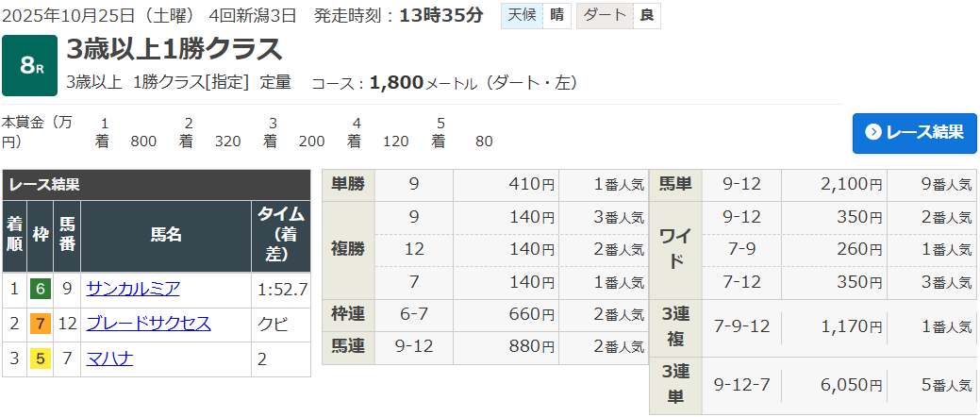Click the 着順 column header
Viewport: 980px width, 417px height.
14,236
